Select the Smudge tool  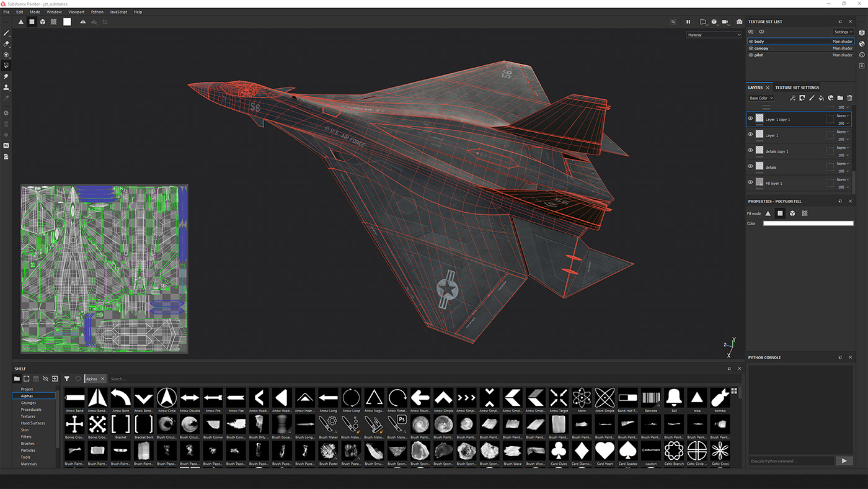pos(7,76)
